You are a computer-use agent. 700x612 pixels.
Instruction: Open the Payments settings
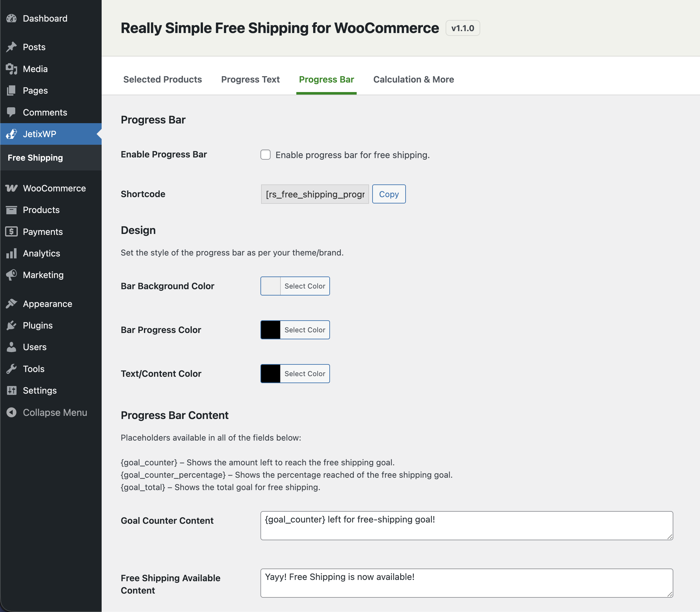[x=43, y=231]
